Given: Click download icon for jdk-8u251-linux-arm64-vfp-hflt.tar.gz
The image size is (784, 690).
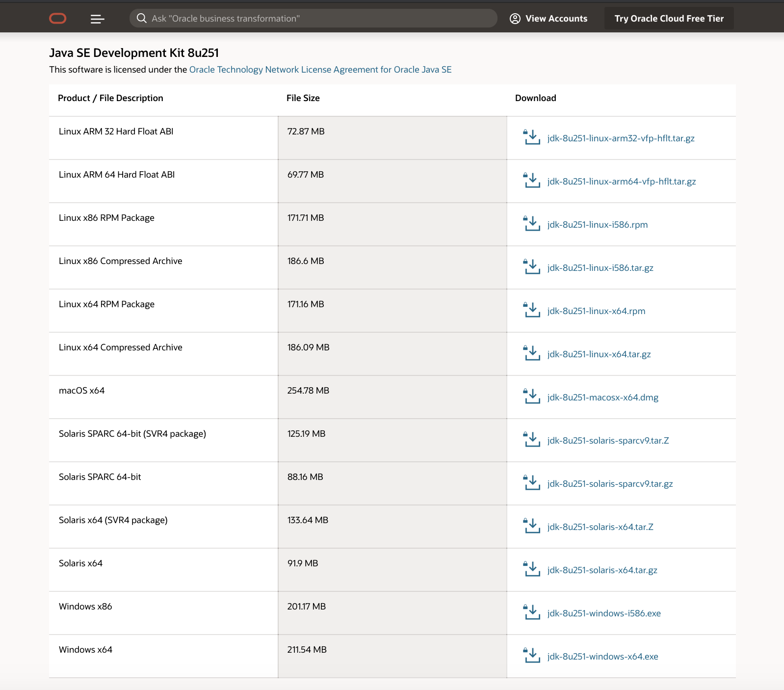Looking at the screenshot, I should point(532,181).
